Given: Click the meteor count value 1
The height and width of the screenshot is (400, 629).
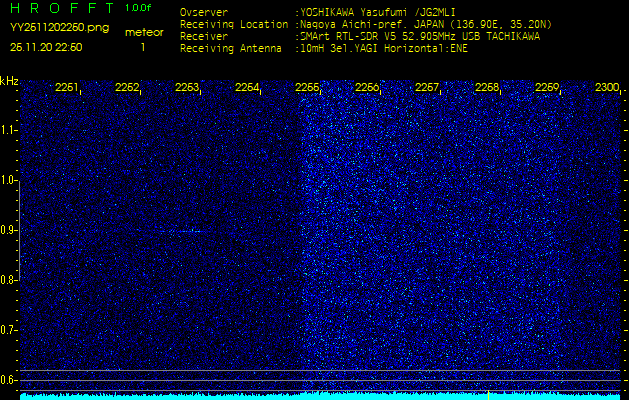Looking at the screenshot, I should (143, 47).
